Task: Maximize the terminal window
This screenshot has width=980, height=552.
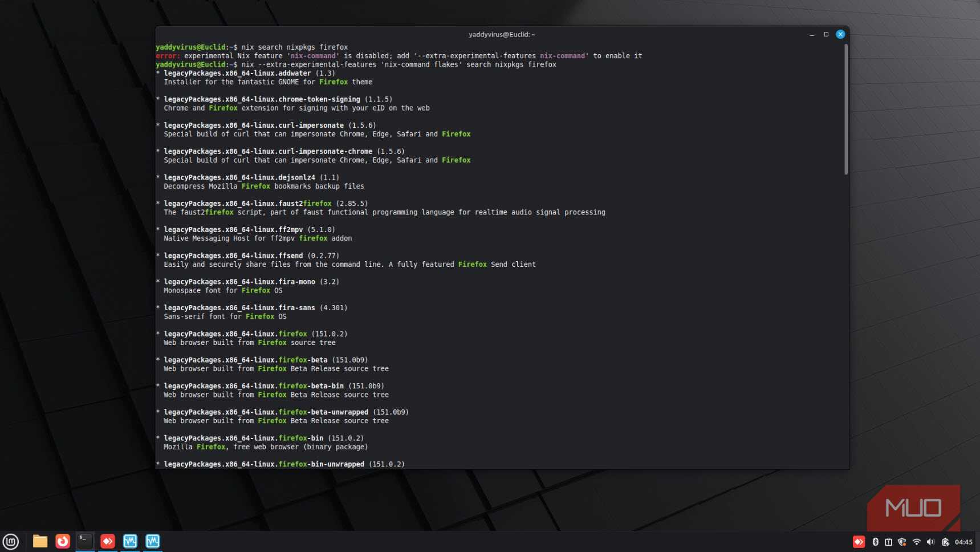Action: pos(826,34)
